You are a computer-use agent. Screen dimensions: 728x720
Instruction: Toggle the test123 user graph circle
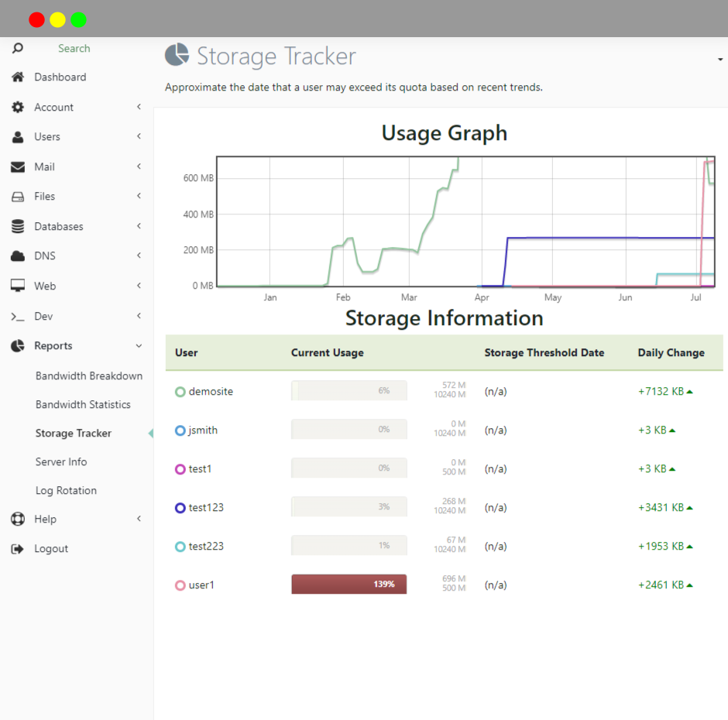pos(180,508)
